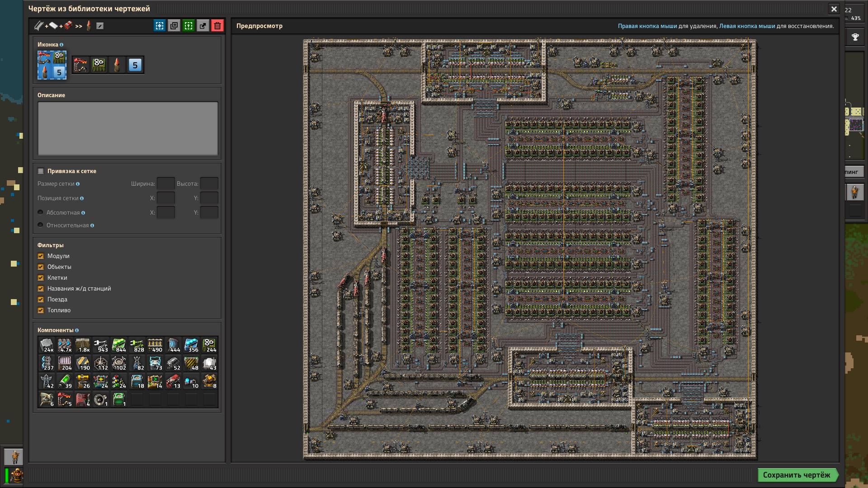The width and height of the screenshot is (868, 488).
Task: Toggle the Модули filter checkbox
Action: 41,256
